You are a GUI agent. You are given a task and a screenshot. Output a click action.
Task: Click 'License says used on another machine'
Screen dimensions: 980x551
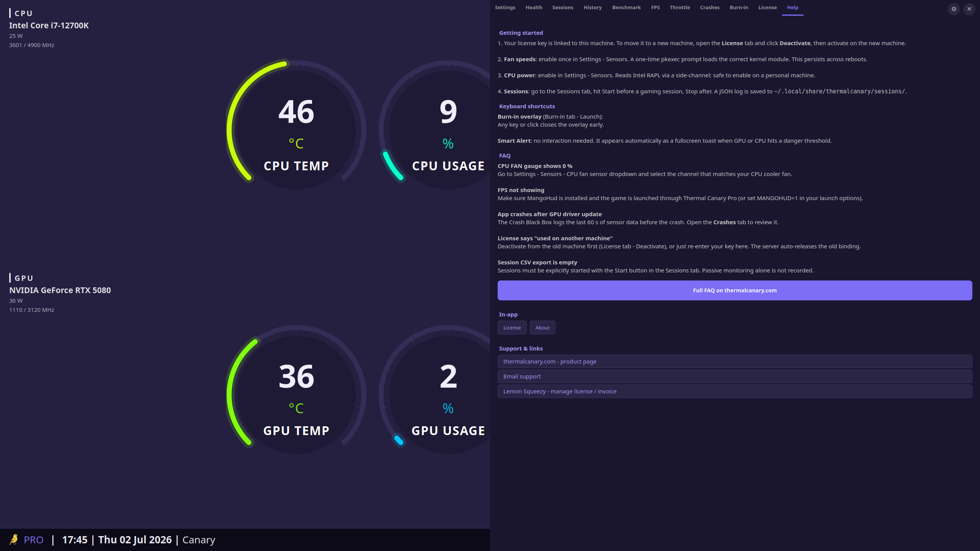click(555, 238)
